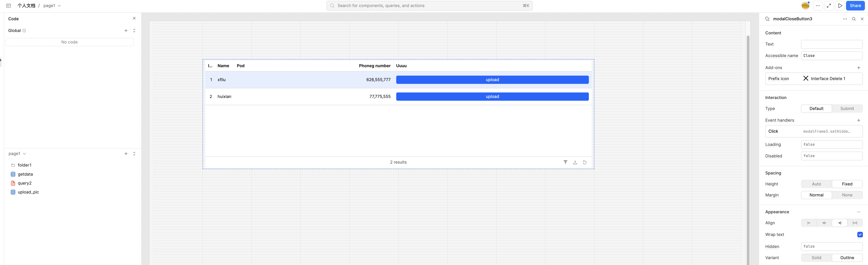Preview the app with play button

click(x=840, y=6)
